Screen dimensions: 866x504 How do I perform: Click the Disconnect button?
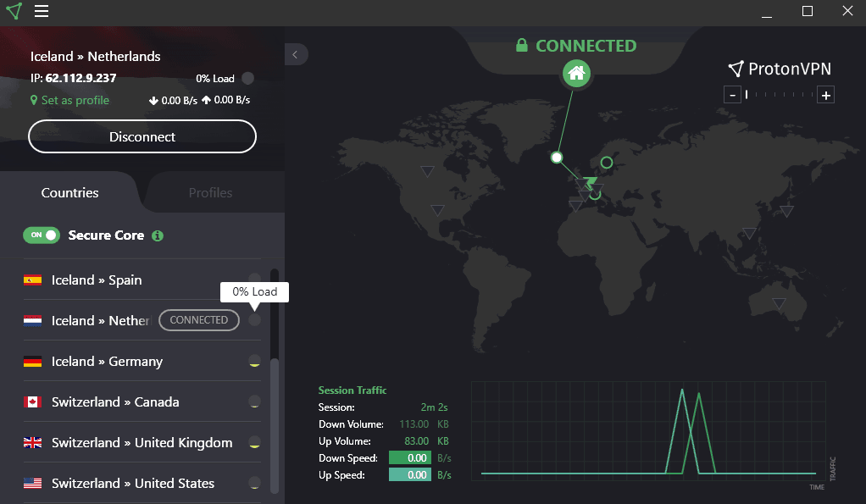point(142,136)
